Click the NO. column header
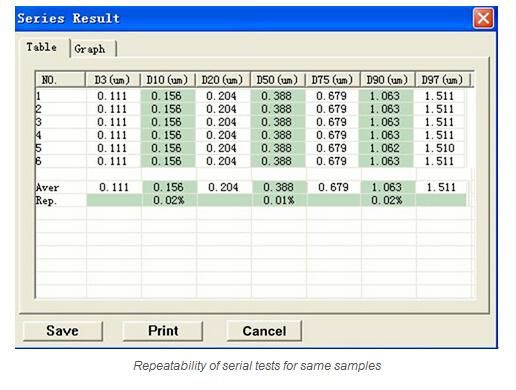Image resolution: width=516 pixels, height=390 pixels. click(x=60, y=80)
